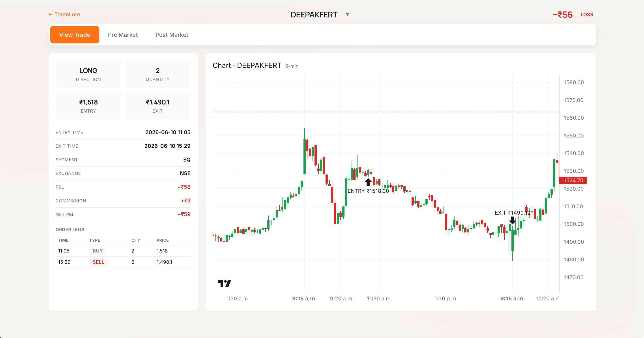Click the TradingView logo on chart
644x338 pixels.
[224, 283]
